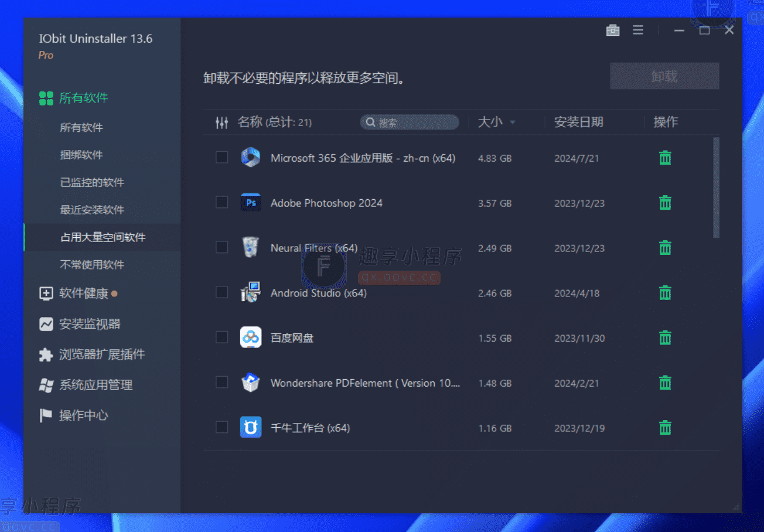Click trash icon in 千牛工作台 row

click(665, 428)
